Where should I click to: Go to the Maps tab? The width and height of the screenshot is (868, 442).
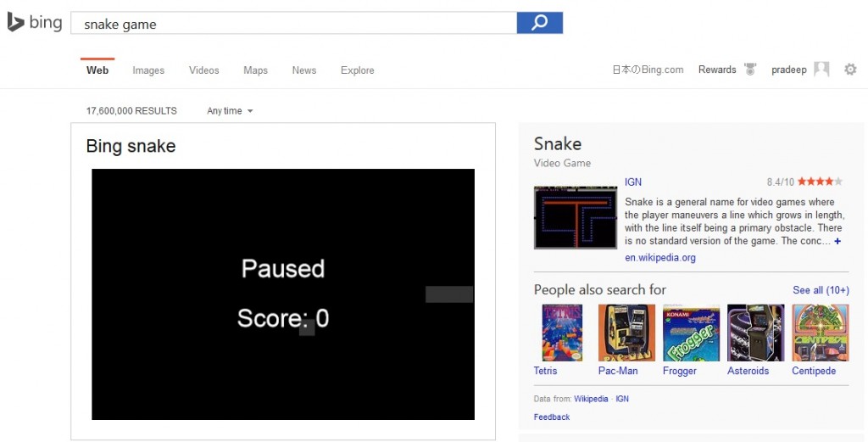[255, 70]
